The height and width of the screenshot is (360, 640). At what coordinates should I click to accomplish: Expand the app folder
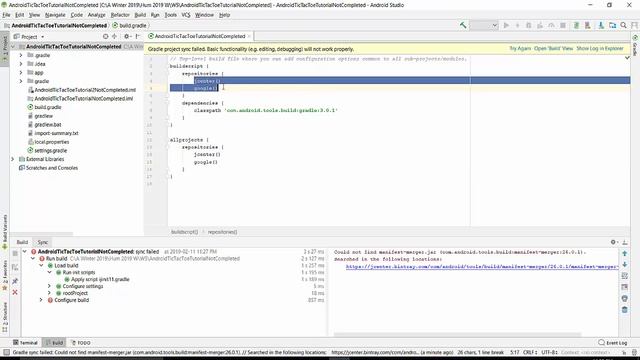[21, 73]
